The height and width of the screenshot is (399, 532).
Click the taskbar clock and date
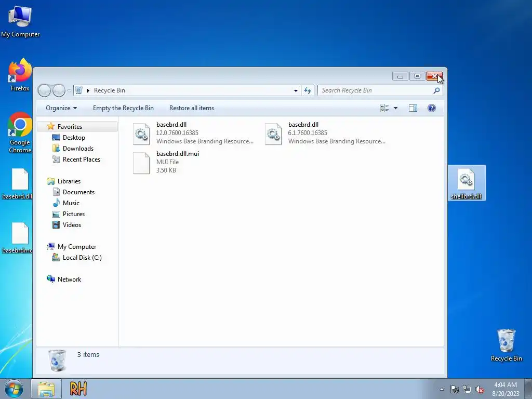(505, 389)
